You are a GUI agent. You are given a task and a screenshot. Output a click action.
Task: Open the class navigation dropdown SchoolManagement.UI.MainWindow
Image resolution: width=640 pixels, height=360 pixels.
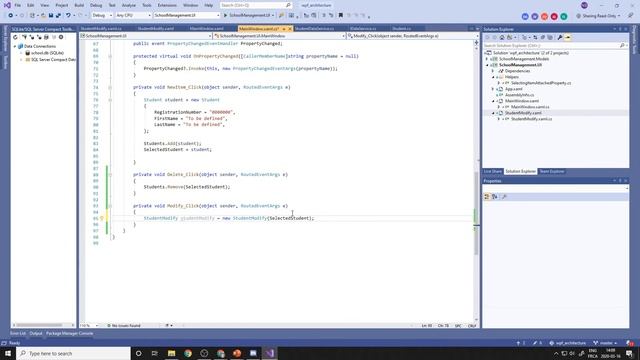[x=280, y=36]
